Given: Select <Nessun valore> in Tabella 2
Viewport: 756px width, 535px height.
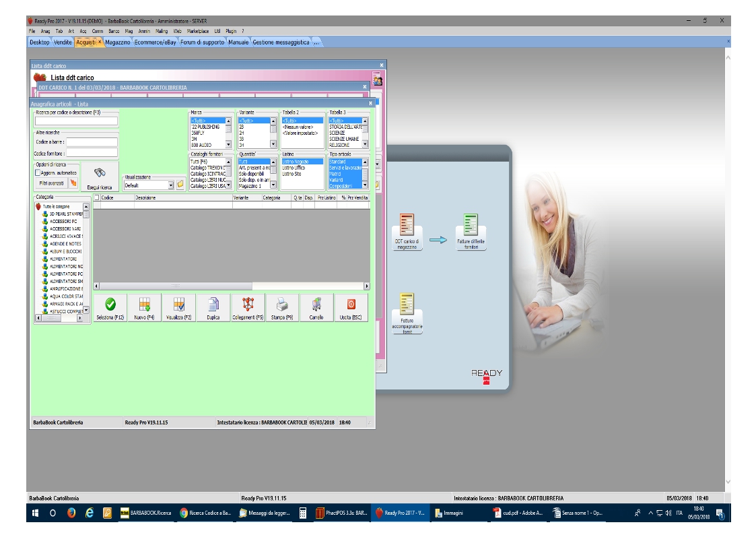Looking at the screenshot, I should tap(298, 127).
